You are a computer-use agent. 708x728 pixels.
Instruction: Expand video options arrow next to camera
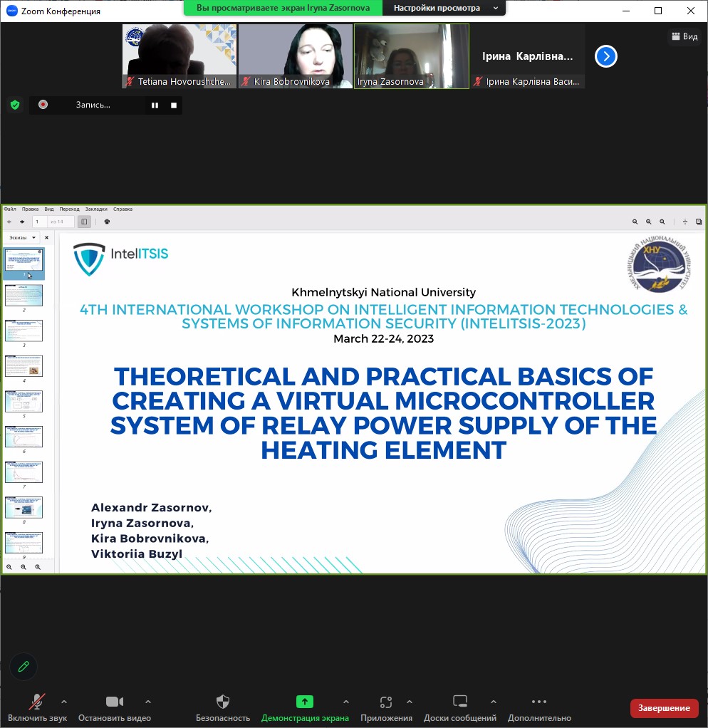point(148,702)
